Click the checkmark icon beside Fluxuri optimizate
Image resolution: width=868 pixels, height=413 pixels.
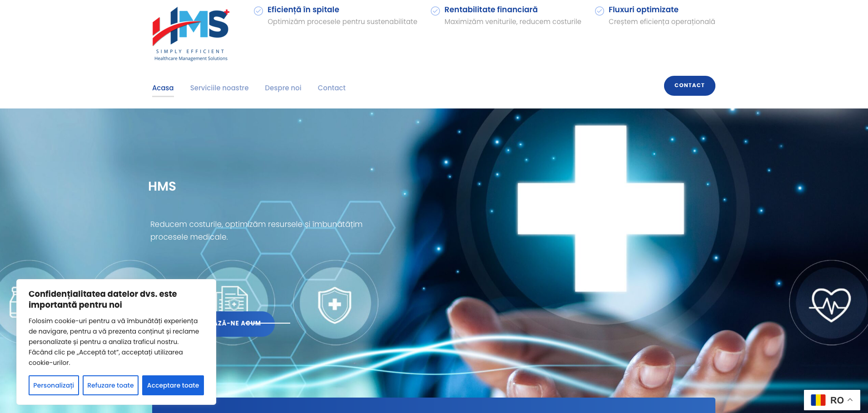(x=599, y=10)
